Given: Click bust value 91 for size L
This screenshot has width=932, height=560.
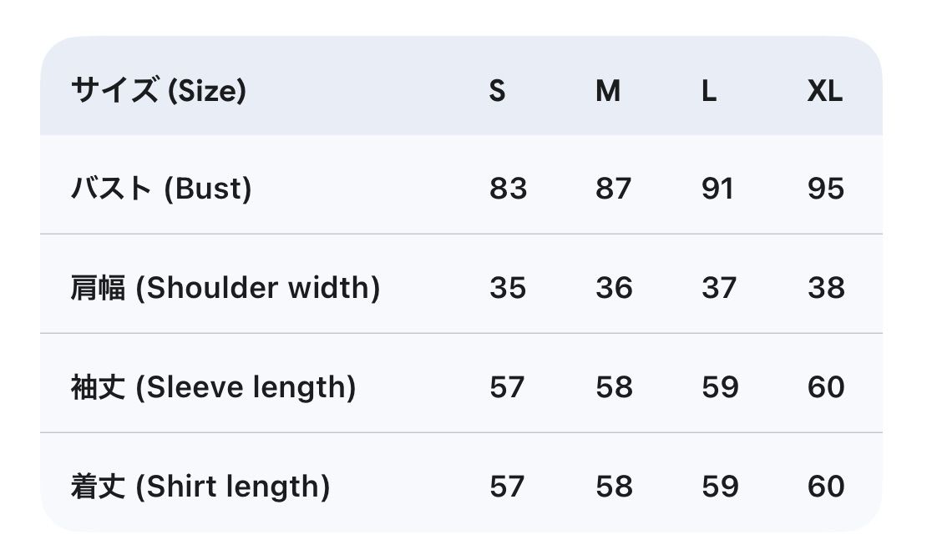Looking at the screenshot, I should pos(718,189).
